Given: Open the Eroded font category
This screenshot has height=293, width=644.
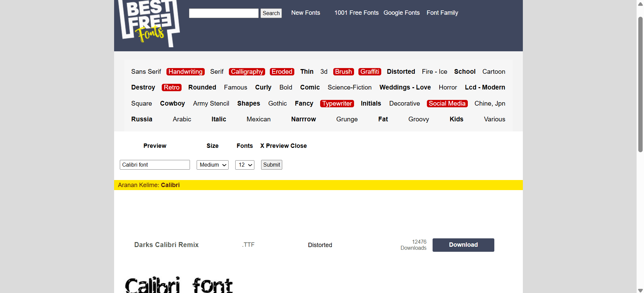Looking at the screenshot, I should (282, 72).
